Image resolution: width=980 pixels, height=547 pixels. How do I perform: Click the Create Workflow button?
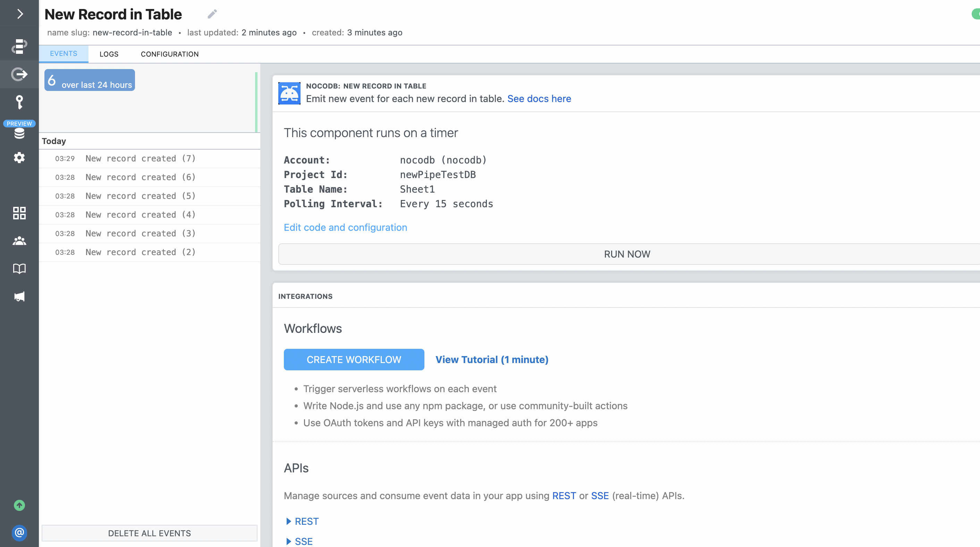[x=354, y=360]
